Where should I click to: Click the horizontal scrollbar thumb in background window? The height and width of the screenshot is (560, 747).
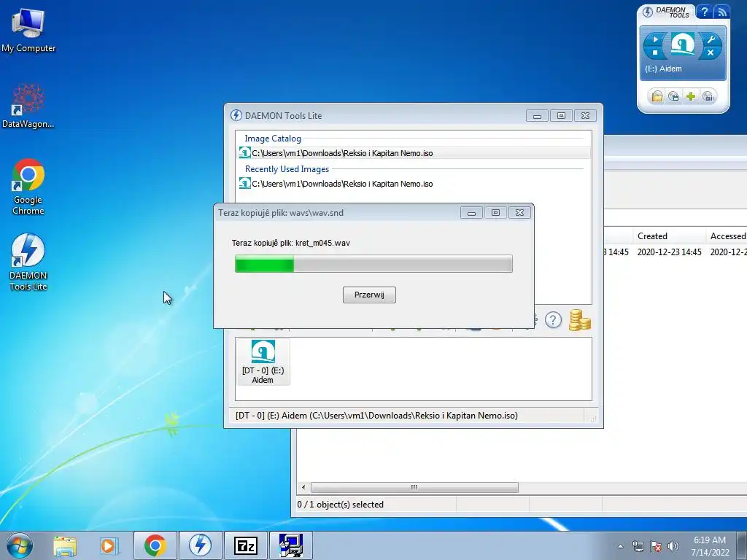coord(414,487)
